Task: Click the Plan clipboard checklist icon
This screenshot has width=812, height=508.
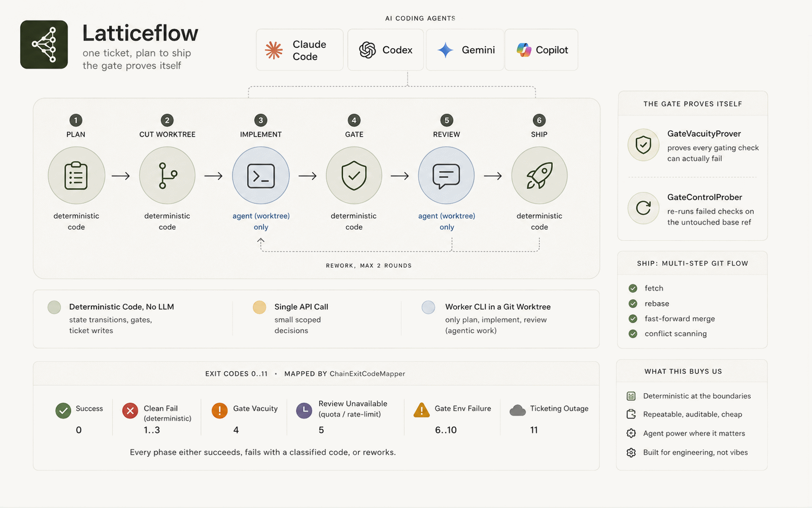Action: click(x=76, y=175)
